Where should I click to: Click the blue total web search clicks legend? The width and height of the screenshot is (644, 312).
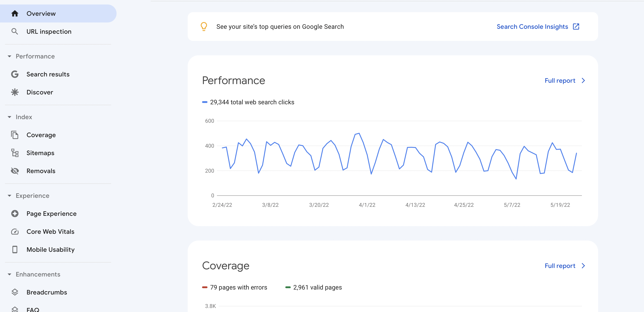click(248, 102)
